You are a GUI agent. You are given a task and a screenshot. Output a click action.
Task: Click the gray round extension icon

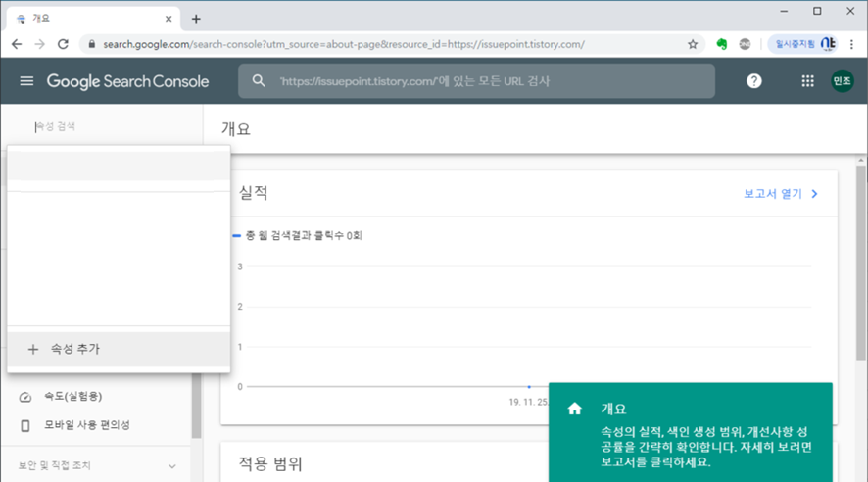pyautogui.click(x=746, y=44)
